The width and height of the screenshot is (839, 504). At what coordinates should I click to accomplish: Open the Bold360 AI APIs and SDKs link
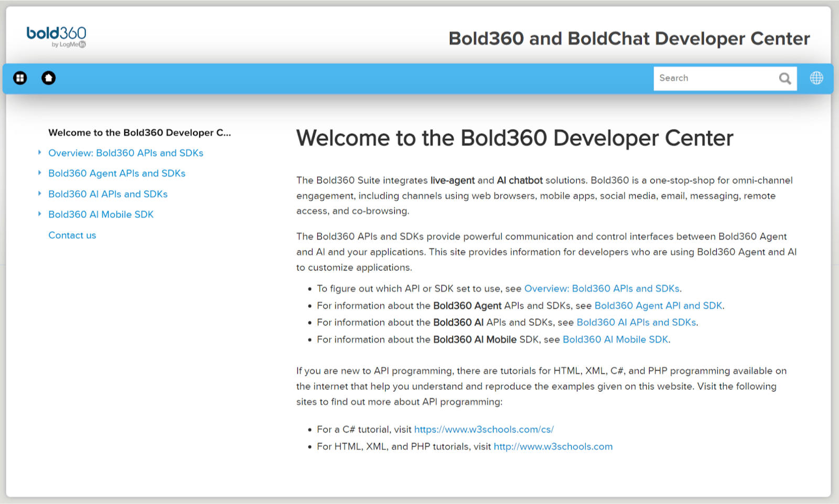point(636,323)
